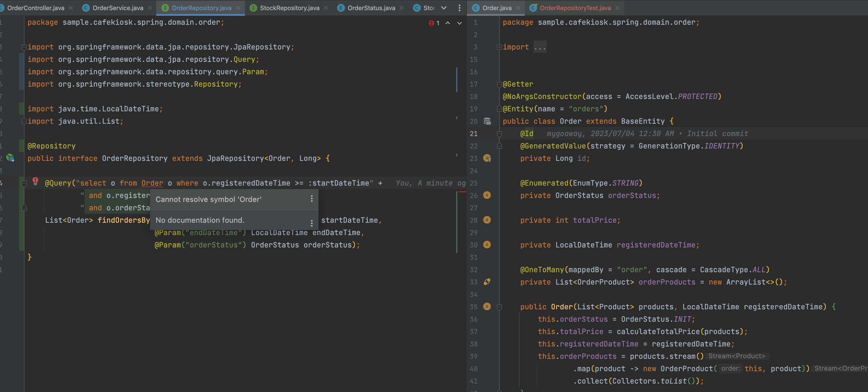Click 'JpaRepository<Order, Long>' in interface declaration
This screenshot has width=868, height=392.
[x=264, y=158]
